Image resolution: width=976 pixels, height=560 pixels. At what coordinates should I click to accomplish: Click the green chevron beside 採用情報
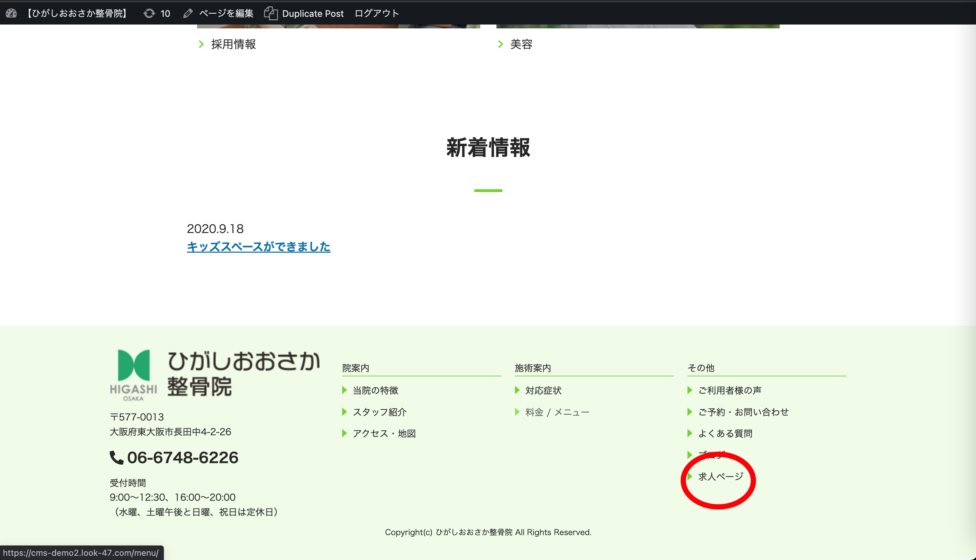[201, 44]
